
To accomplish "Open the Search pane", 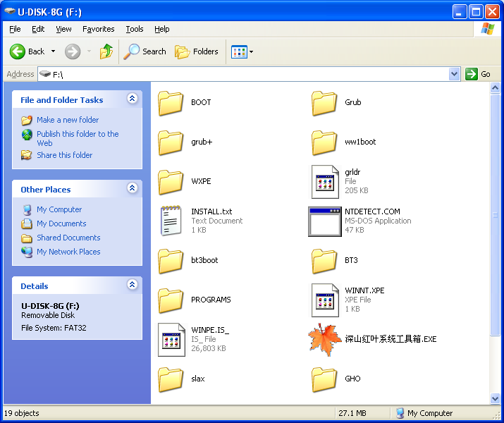I will click(145, 51).
